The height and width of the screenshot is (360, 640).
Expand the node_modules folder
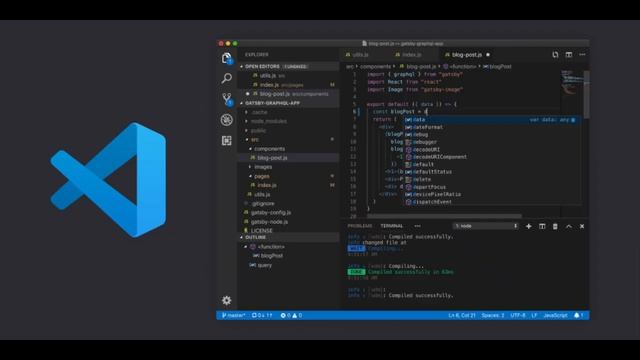pos(246,121)
